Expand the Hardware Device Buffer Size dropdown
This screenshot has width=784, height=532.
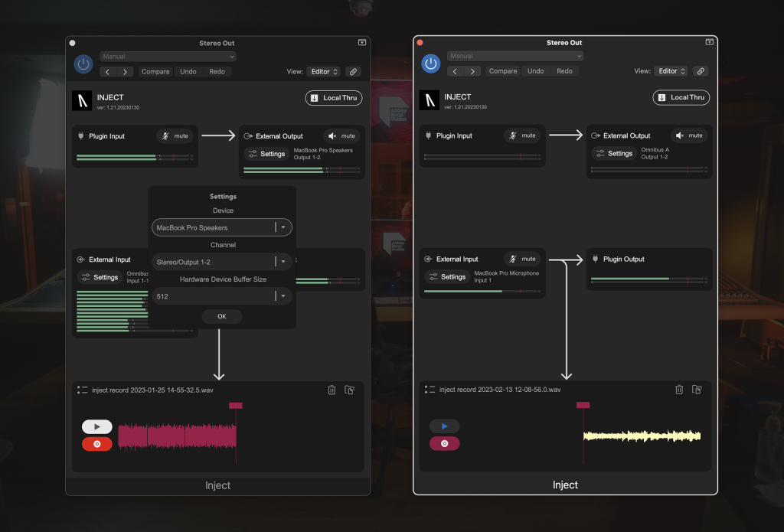[x=221, y=296]
